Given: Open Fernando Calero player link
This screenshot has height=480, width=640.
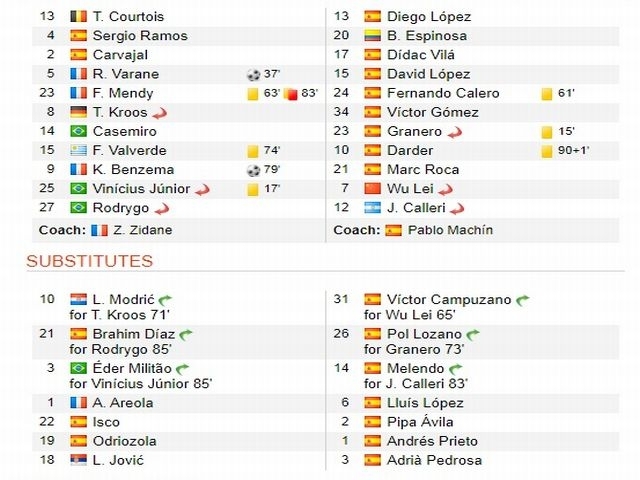Looking at the screenshot, I should (443, 93).
